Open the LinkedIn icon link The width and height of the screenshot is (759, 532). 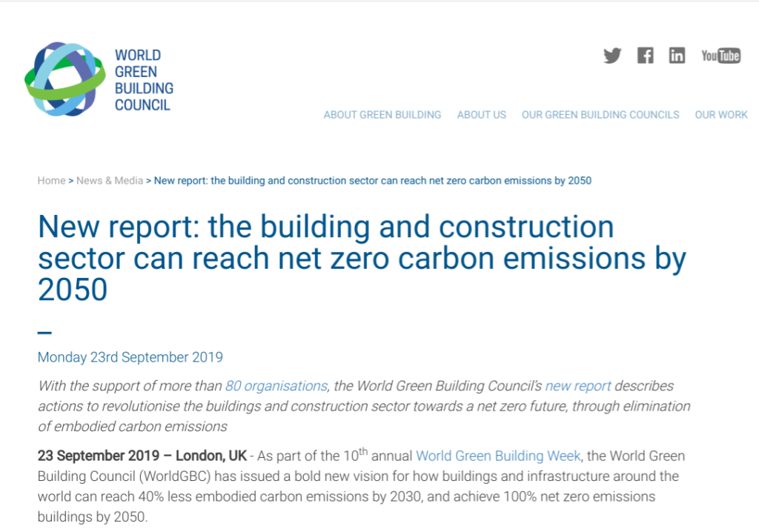click(677, 56)
